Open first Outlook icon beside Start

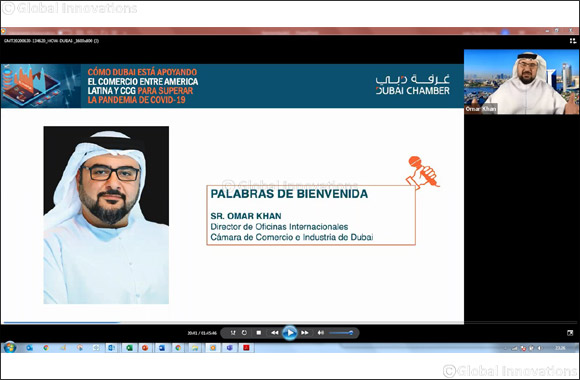(29, 348)
